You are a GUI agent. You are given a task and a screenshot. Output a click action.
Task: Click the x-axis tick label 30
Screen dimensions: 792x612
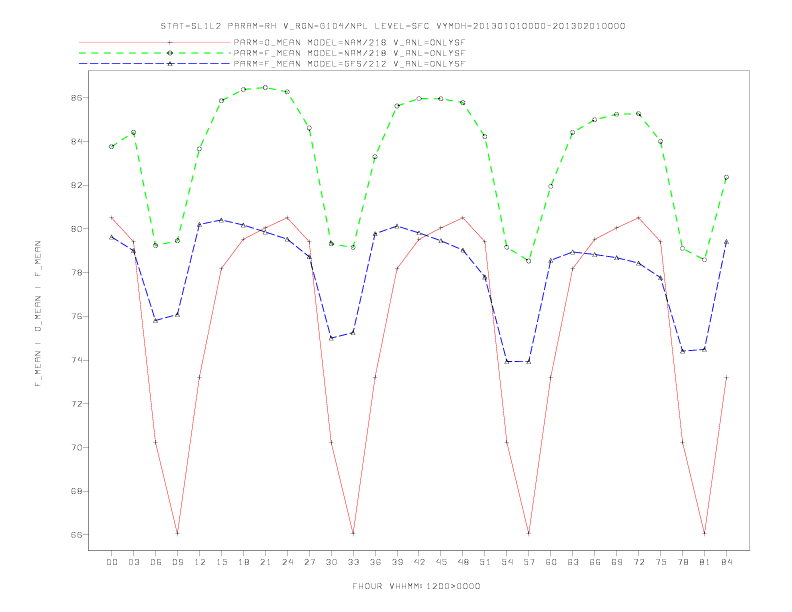pyautogui.click(x=331, y=562)
